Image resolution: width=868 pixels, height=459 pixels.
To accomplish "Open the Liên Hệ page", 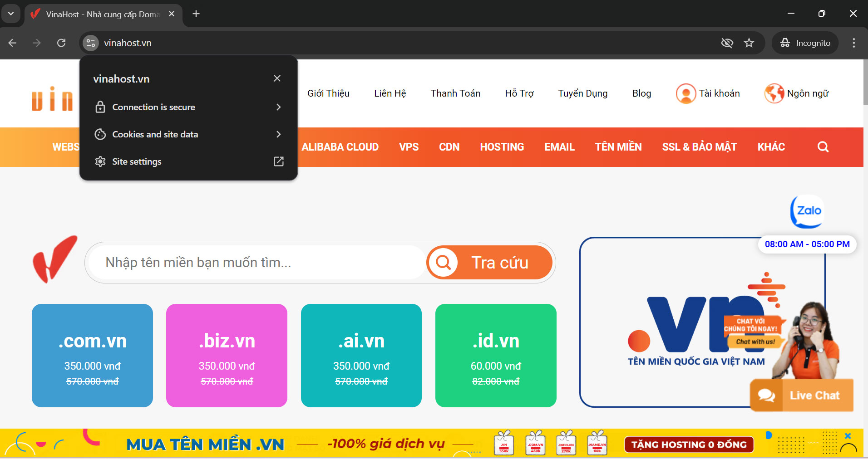I will (390, 93).
